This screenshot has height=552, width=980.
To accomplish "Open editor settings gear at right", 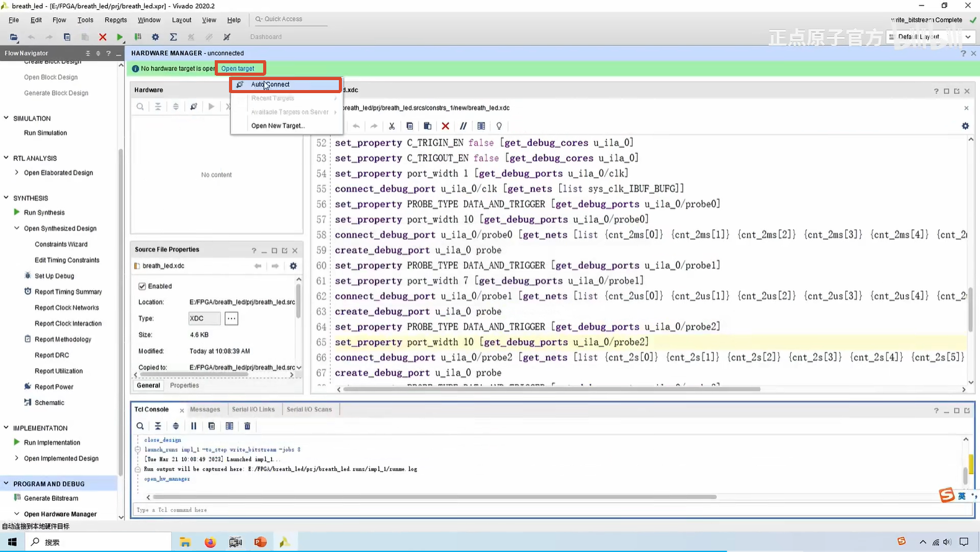I will pos(965,126).
